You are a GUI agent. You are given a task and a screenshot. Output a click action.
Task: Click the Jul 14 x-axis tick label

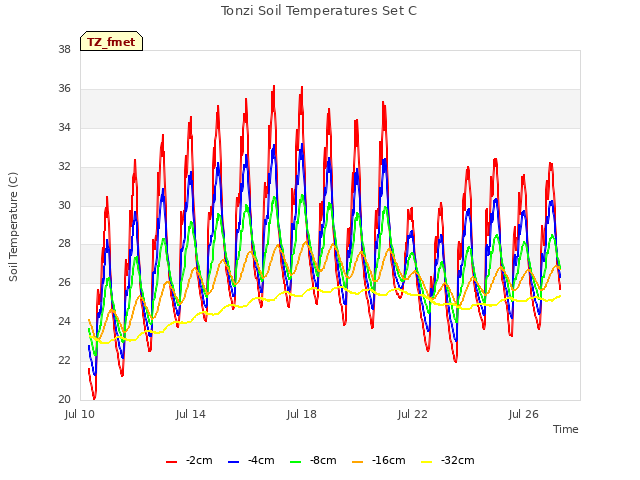[x=191, y=414]
